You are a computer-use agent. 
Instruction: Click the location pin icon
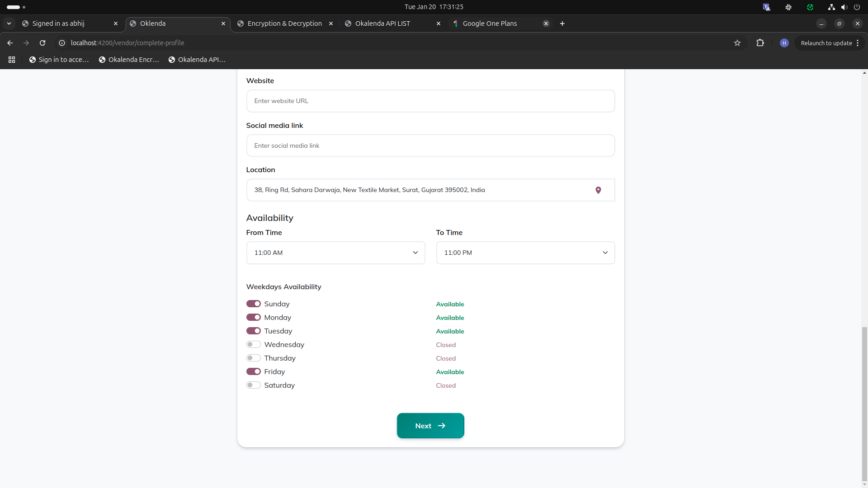pos(598,190)
